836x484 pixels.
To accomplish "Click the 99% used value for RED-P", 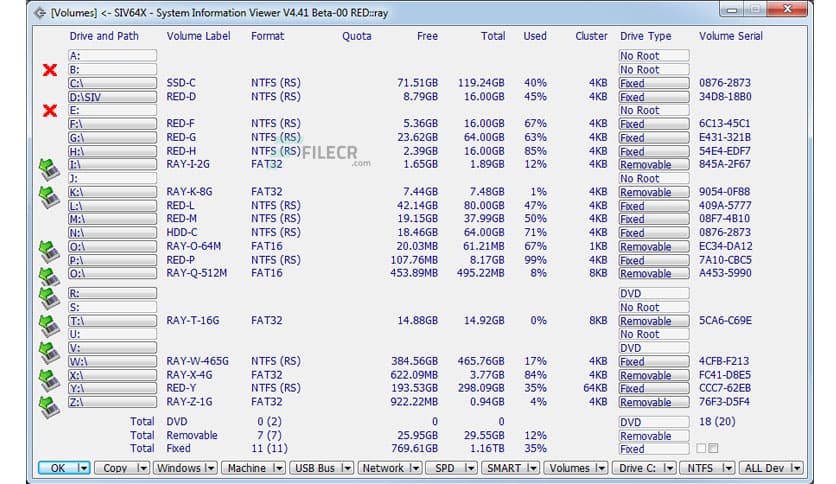I will 535,260.
